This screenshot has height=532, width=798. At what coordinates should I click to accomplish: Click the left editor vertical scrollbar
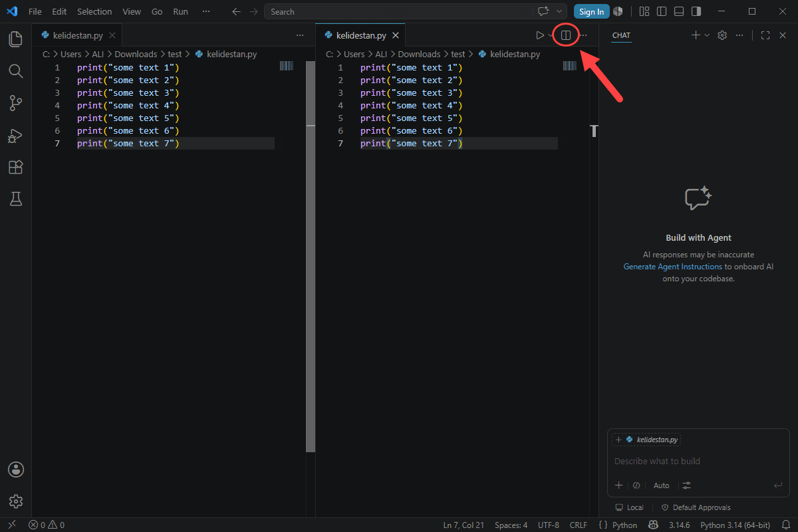pyautogui.click(x=310, y=256)
